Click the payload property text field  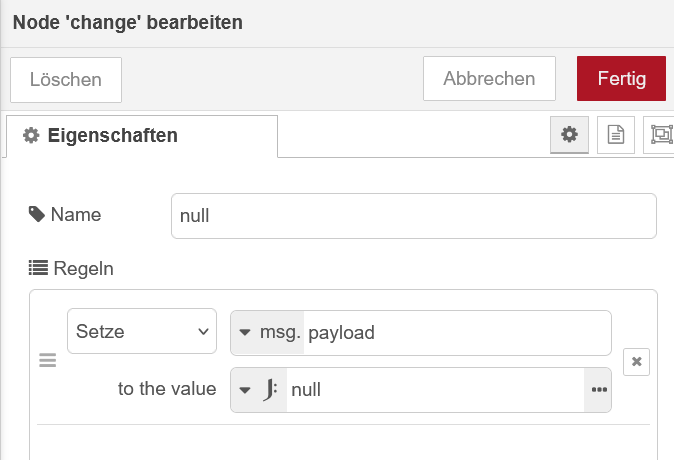[457, 333]
